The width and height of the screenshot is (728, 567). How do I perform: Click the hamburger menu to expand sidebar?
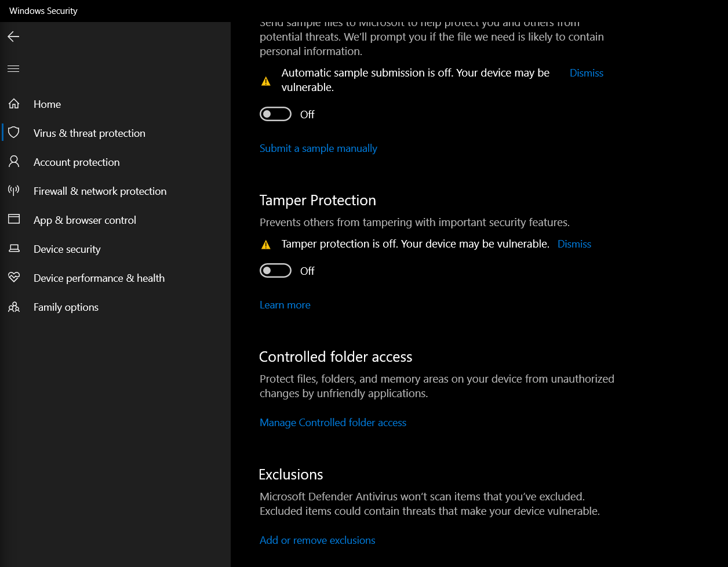tap(13, 68)
